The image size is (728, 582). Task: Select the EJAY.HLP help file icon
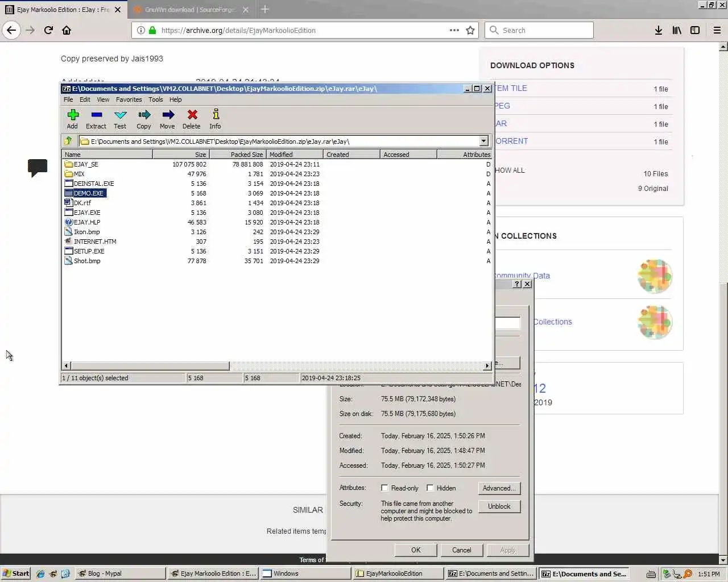pyautogui.click(x=69, y=222)
